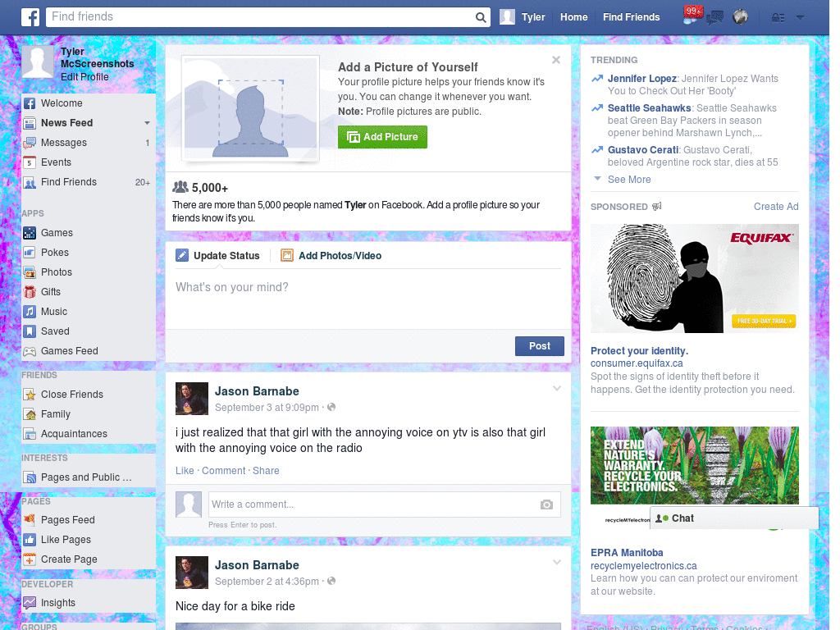This screenshot has height=630, width=840.
Task: Select the Add Photos/Video tab
Action: pyautogui.click(x=331, y=256)
